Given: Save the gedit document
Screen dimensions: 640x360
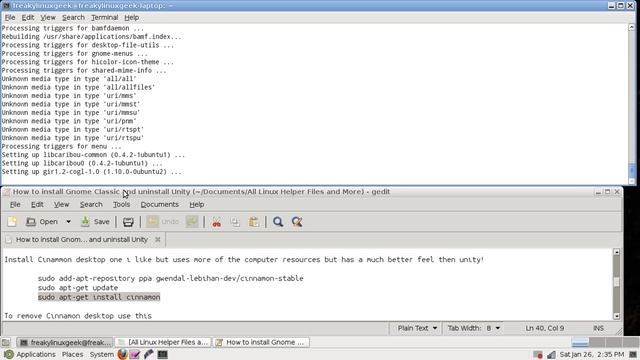Looking at the screenshot, I should point(95,222).
